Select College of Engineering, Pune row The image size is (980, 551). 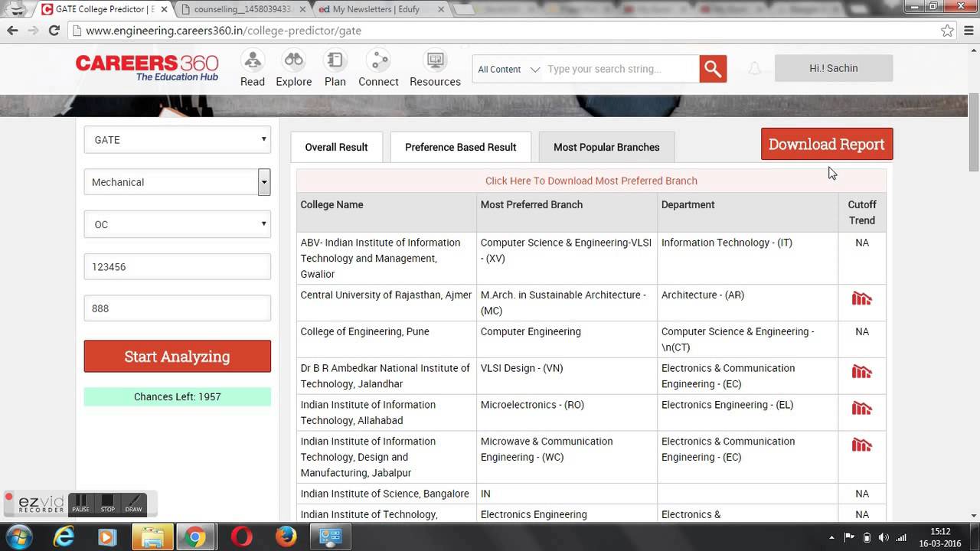click(591, 339)
